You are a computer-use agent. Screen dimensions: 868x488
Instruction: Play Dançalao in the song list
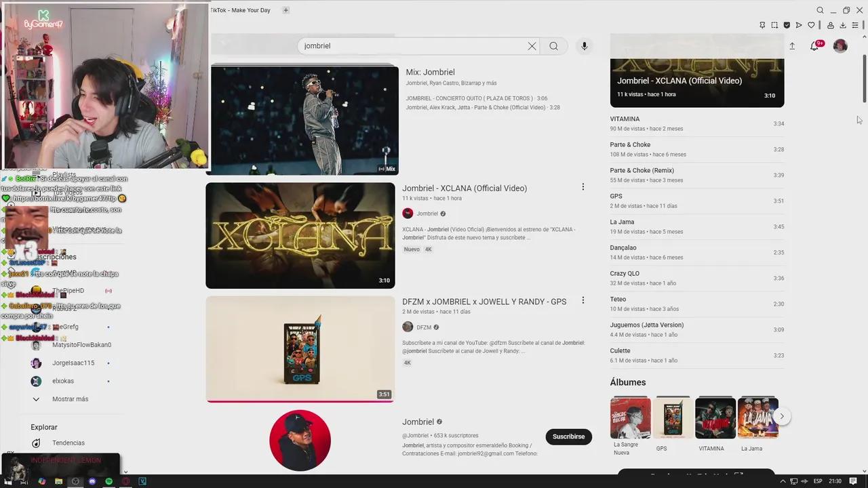click(697, 252)
